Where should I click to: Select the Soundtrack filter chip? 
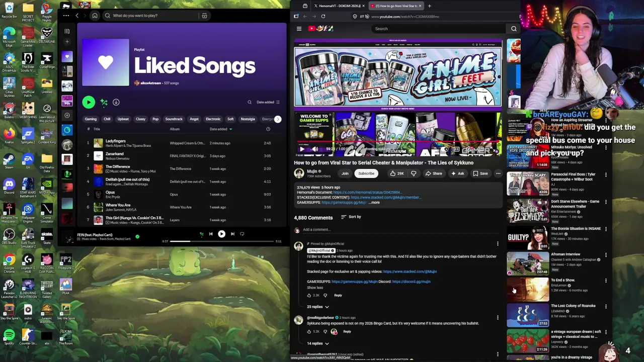(174, 119)
